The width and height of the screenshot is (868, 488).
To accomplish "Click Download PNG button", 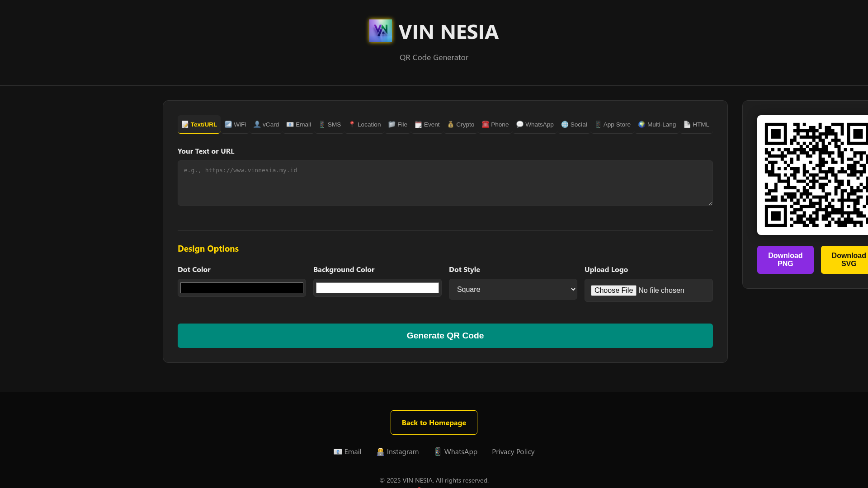I will coord(785,259).
